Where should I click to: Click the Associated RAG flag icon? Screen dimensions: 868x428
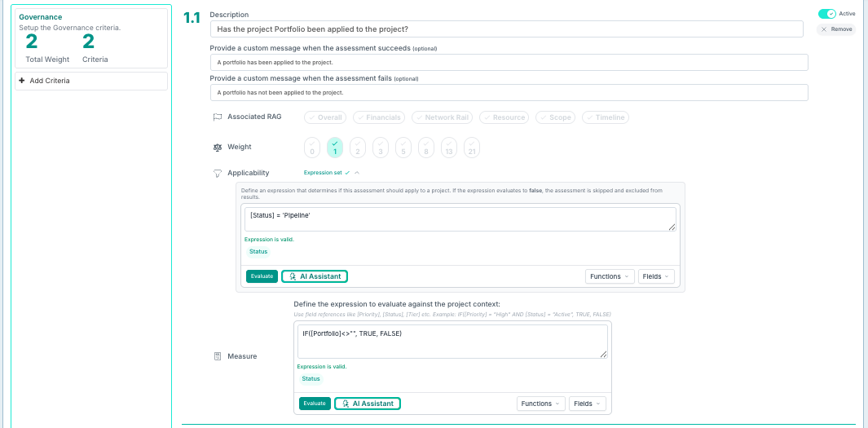click(x=217, y=117)
